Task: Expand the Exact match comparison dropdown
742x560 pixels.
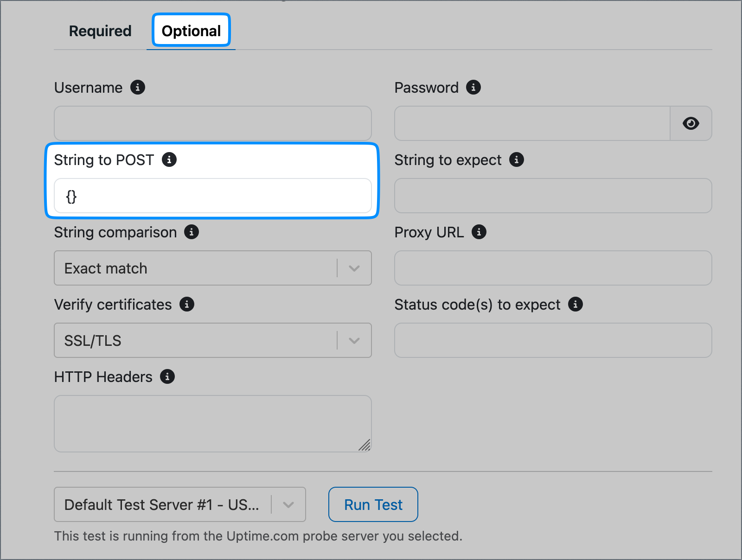Action: tap(213, 268)
